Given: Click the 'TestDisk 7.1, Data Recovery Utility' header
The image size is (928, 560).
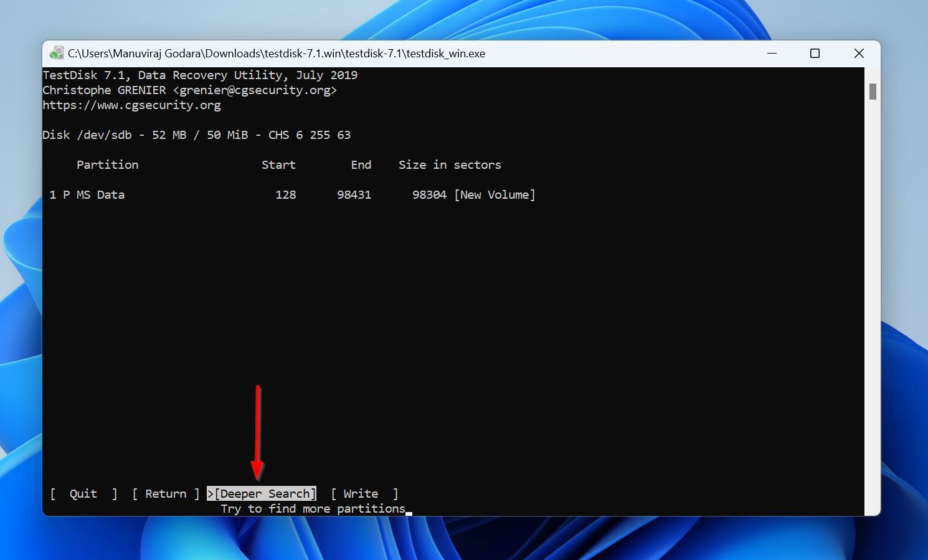Looking at the screenshot, I should point(200,75).
